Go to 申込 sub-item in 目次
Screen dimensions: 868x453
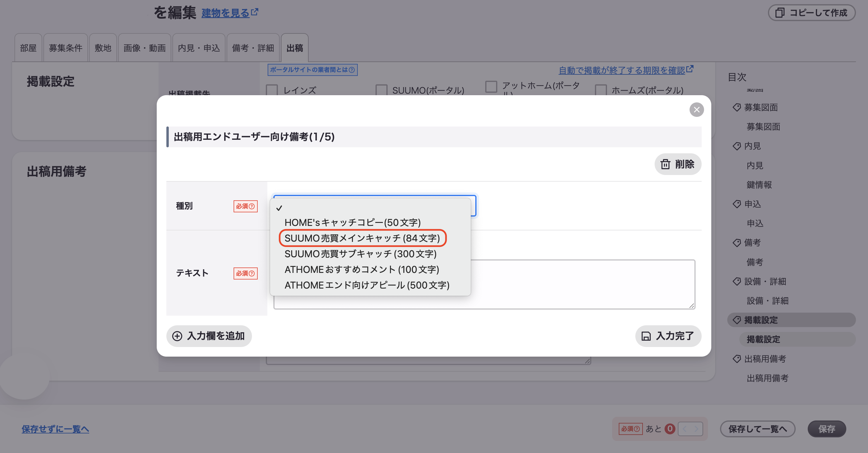pyautogui.click(x=755, y=223)
